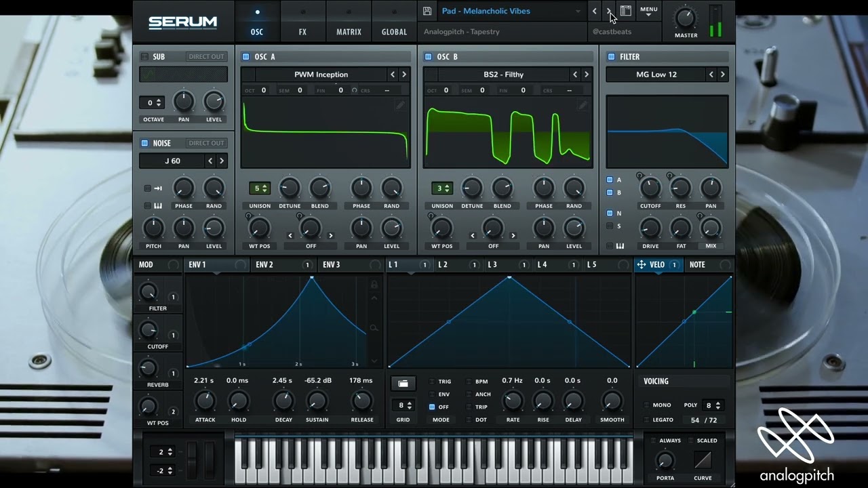Click the pencil edit icon in OSC B
The image size is (868, 488).
[x=583, y=105]
